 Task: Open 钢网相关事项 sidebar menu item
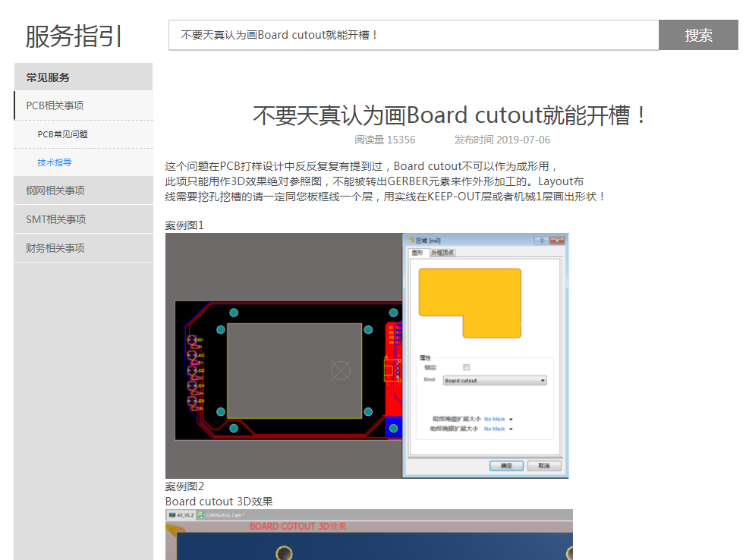tap(55, 190)
